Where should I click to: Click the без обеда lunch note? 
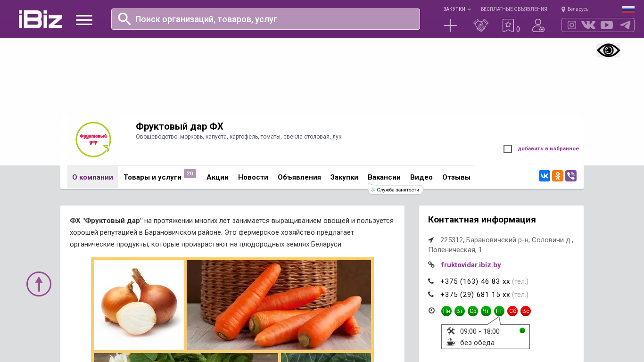[477, 343]
